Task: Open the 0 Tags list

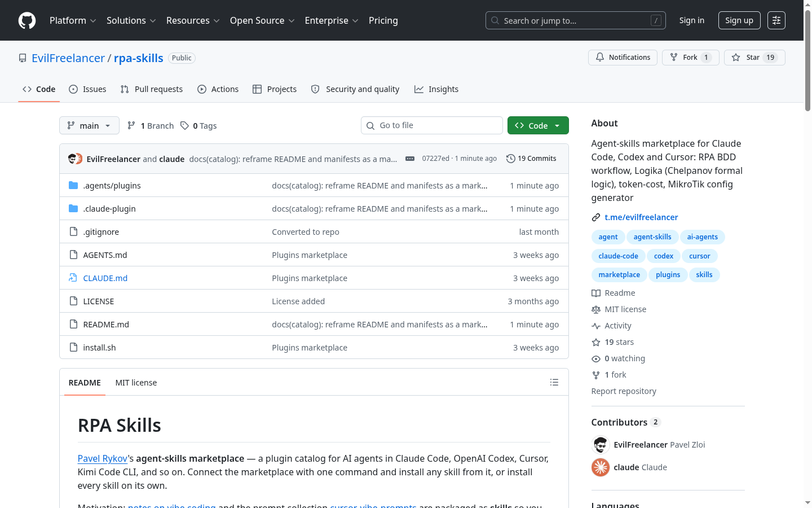Action: pyautogui.click(x=198, y=126)
